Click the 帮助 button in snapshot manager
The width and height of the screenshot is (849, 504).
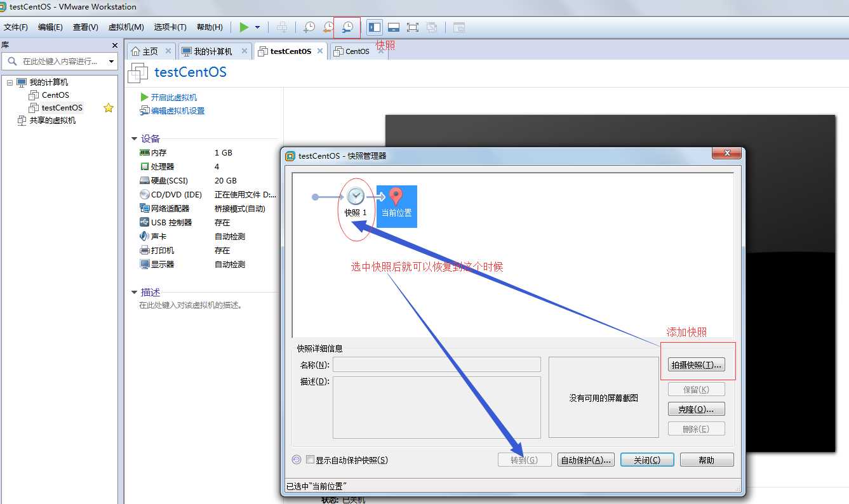(x=707, y=460)
